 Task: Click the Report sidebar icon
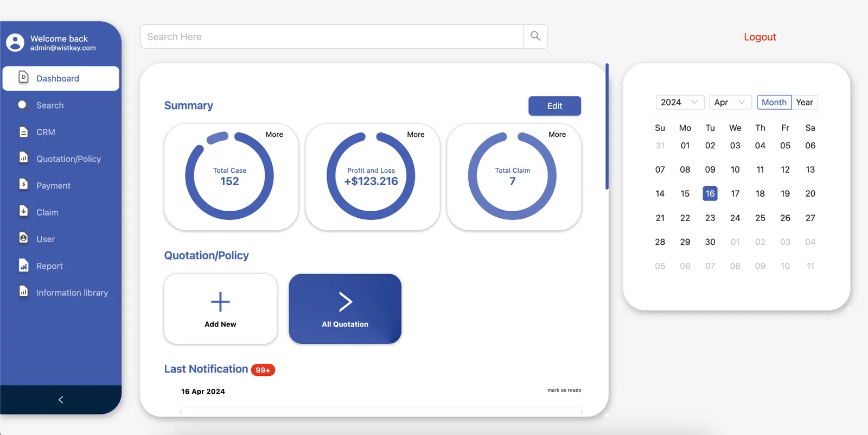tap(23, 265)
